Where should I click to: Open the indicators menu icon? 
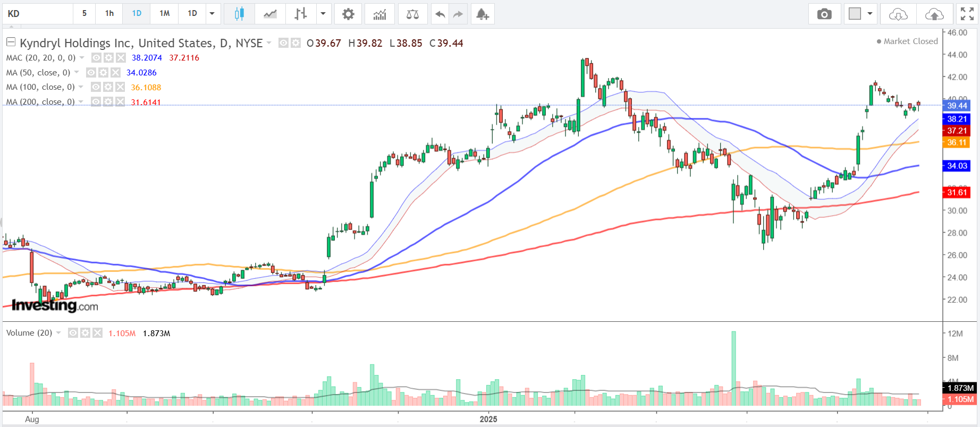[379, 14]
